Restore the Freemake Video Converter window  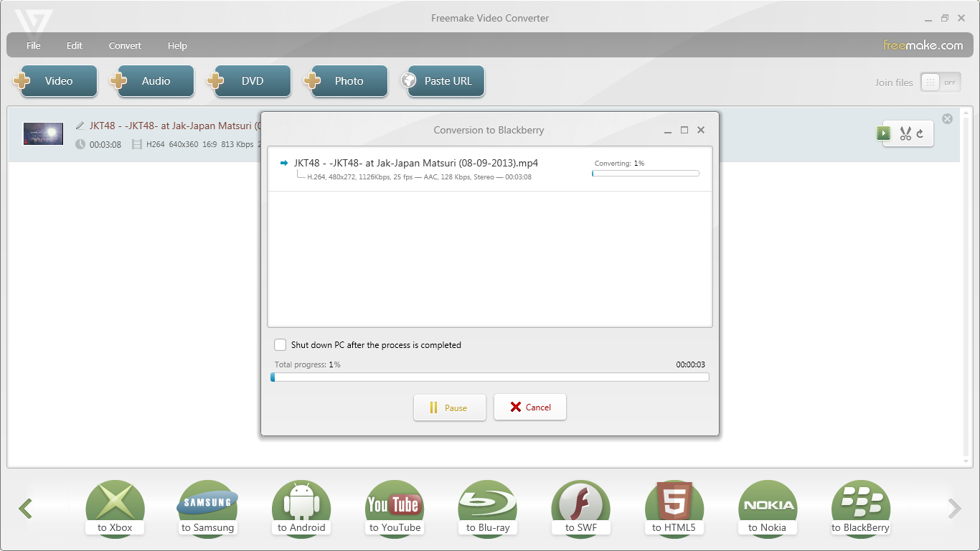coord(945,18)
